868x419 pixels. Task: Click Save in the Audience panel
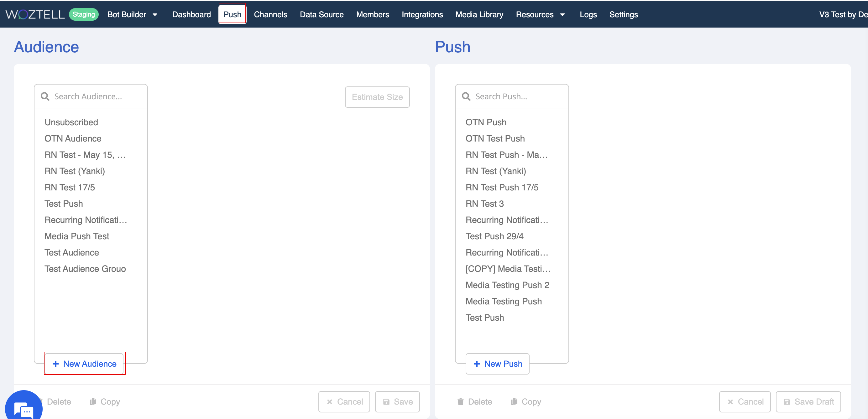coord(397,401)
